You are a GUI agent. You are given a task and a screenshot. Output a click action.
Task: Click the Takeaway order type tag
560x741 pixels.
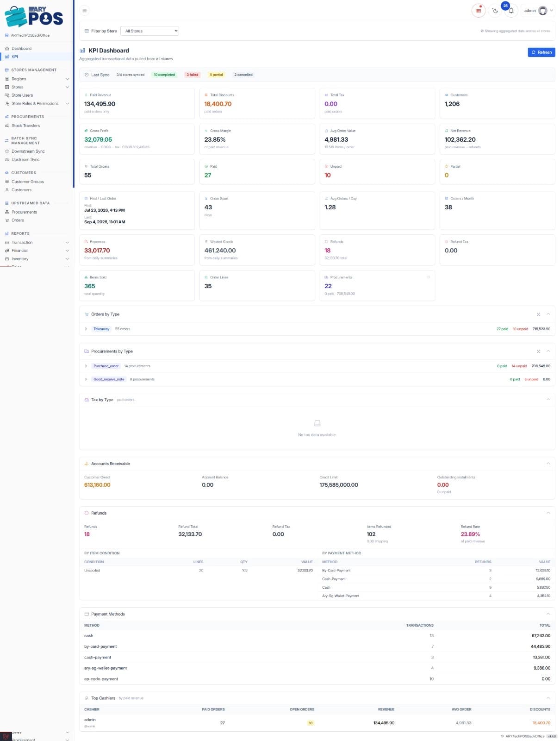101,329
